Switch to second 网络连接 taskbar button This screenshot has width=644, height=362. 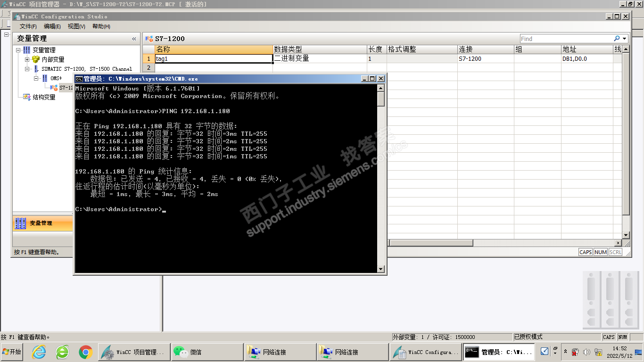[353, 352]
